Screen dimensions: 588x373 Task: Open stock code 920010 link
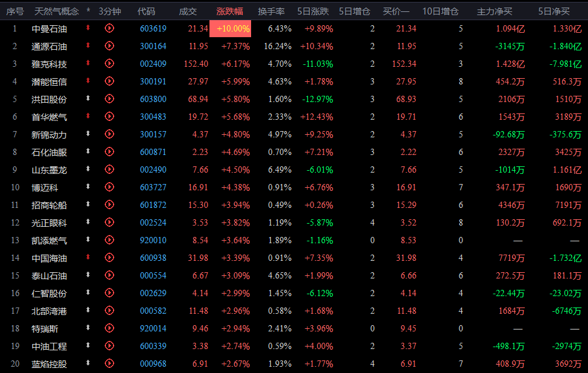tap(153, 240)
